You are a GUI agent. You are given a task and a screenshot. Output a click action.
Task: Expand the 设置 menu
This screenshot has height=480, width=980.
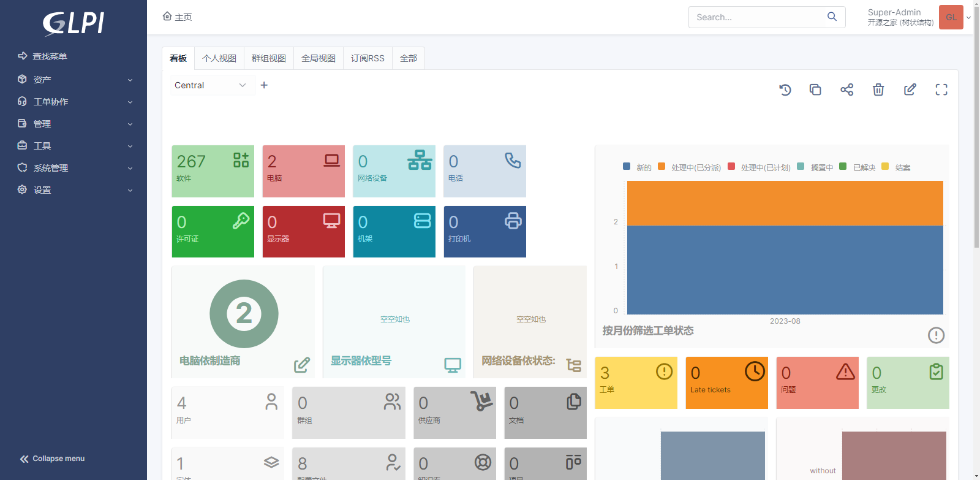click(x=73, y=190)
